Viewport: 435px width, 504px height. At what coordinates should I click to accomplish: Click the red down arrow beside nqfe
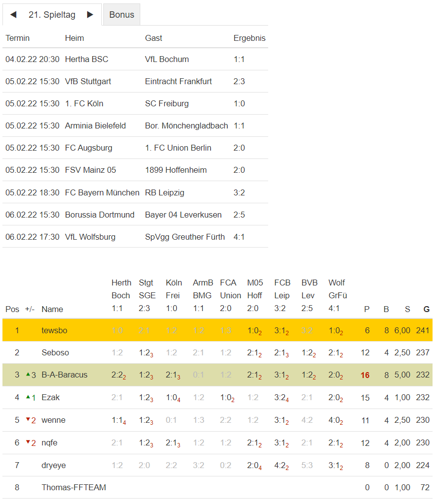(28, 442)
